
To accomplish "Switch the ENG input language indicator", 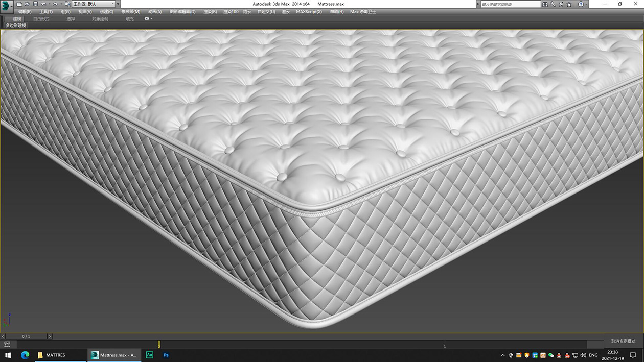I will pos(593,355).
